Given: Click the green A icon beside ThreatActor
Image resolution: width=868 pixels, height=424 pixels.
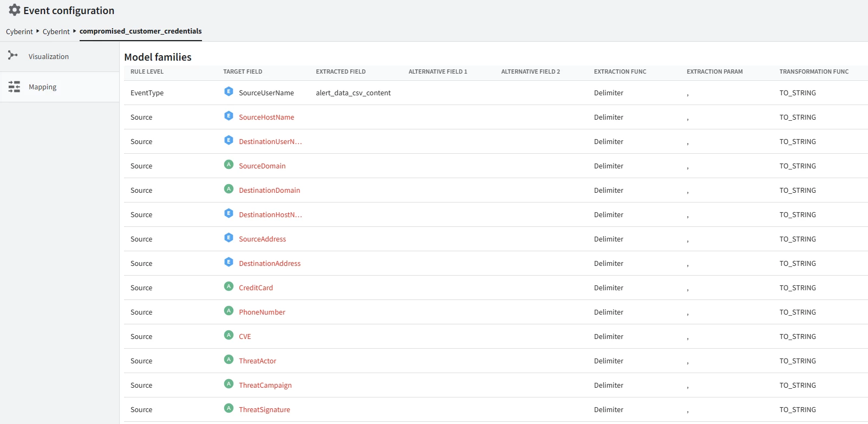Looking at the screenshot, I should tap(229, 360).
